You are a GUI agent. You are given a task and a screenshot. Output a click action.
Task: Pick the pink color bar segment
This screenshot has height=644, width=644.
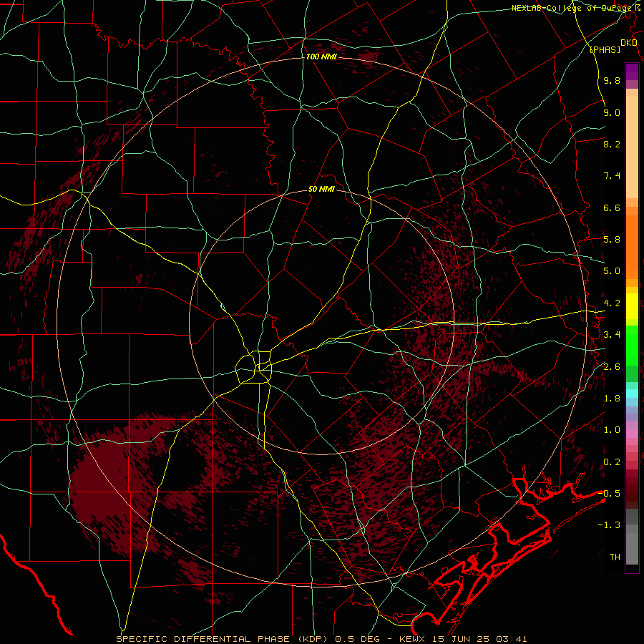click(x=632, y=434)
